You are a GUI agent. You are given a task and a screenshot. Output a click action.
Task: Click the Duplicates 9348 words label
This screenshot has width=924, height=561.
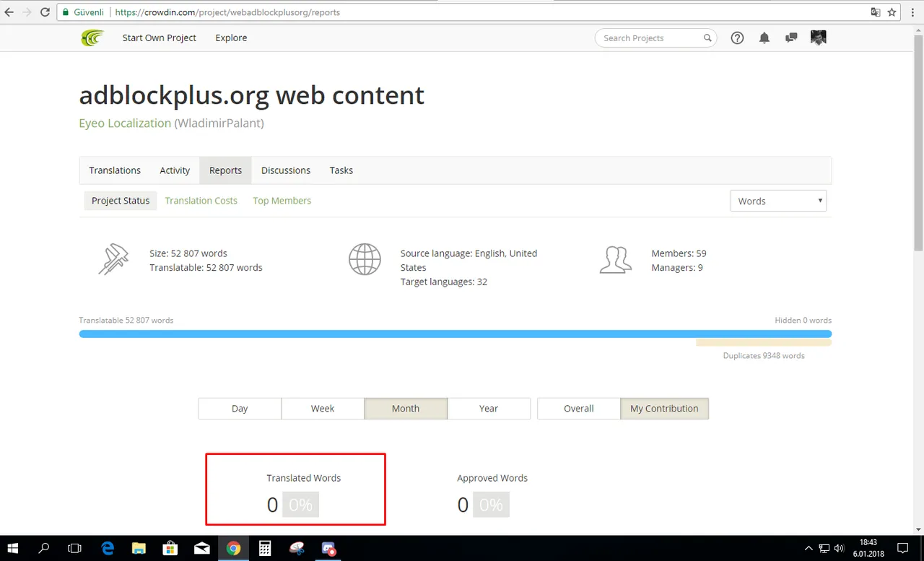point(764,355)
